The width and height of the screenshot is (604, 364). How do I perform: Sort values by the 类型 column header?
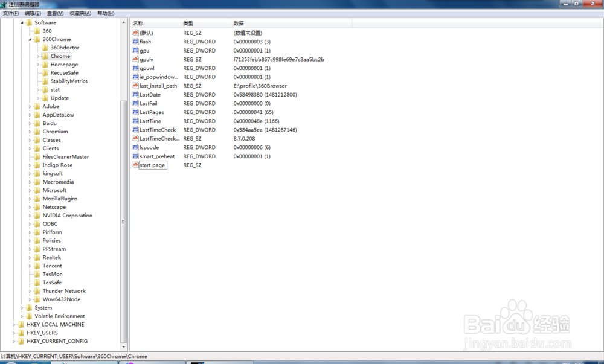tap(206, 24)
